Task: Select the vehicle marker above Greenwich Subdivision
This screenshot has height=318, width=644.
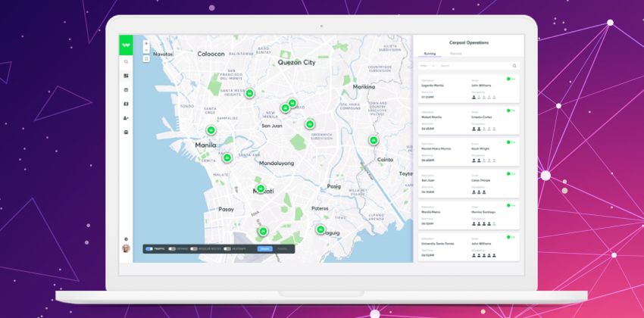Action: (x=310, y=124)
